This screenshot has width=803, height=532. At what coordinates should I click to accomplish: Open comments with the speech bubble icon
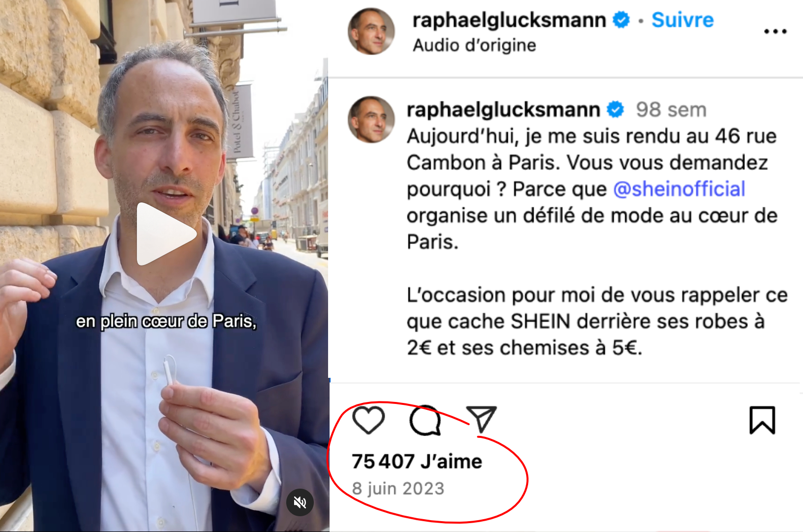click(x=425, y=420)
